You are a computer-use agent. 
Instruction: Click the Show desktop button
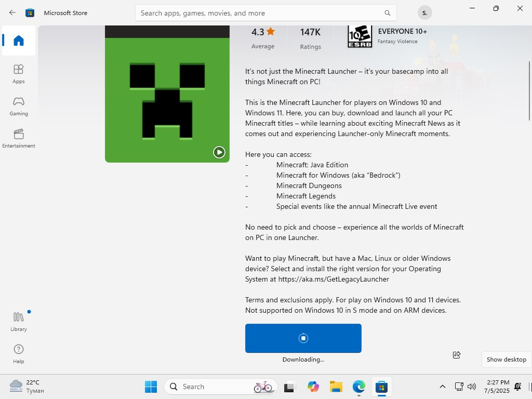coord(506,360)
